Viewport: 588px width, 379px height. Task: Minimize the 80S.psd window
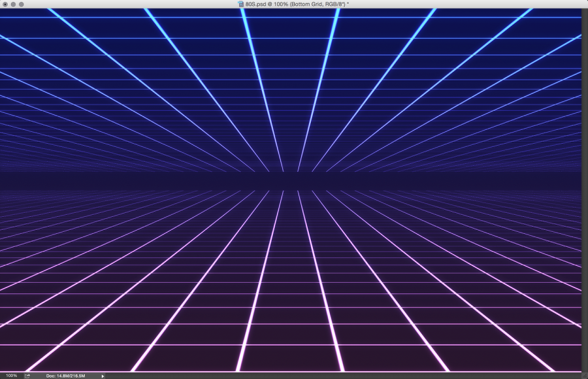tap(13, 4)
